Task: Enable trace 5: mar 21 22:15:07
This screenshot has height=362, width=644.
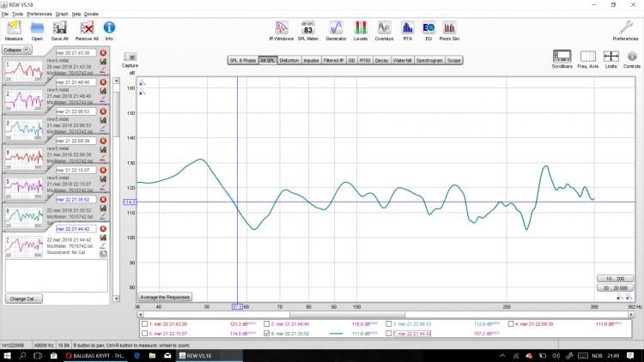Action: (x=144, y=334)
